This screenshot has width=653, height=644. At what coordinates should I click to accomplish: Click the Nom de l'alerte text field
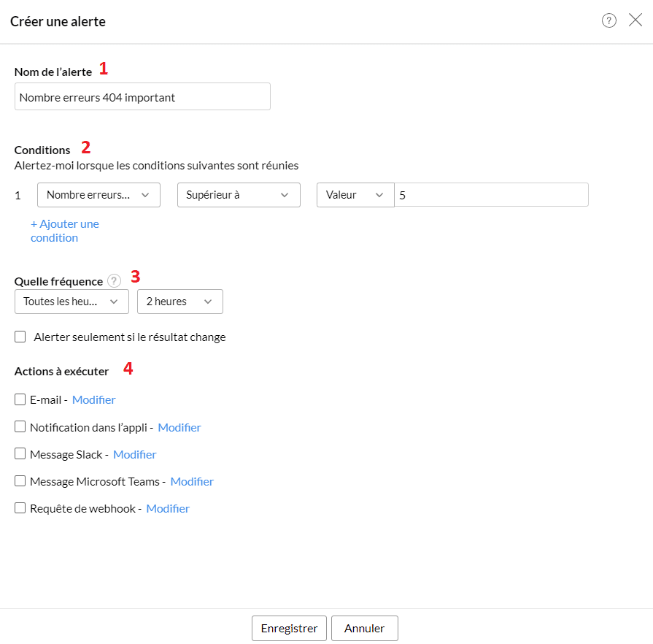(142, 97)
